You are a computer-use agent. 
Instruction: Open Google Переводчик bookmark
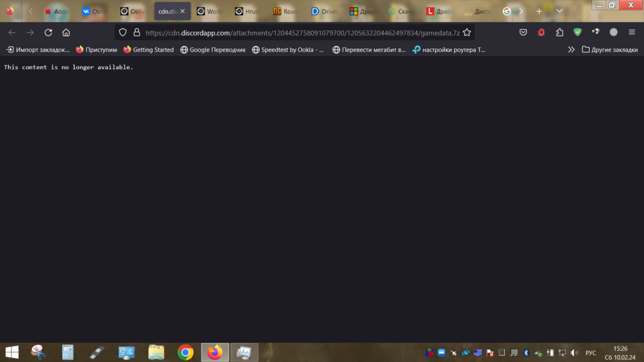[x=213, y=50]
